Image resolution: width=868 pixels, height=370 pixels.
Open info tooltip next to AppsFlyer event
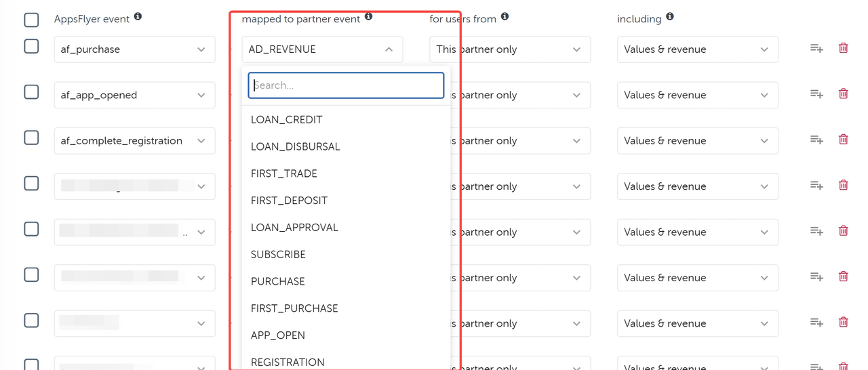click(x=138, y=16)
